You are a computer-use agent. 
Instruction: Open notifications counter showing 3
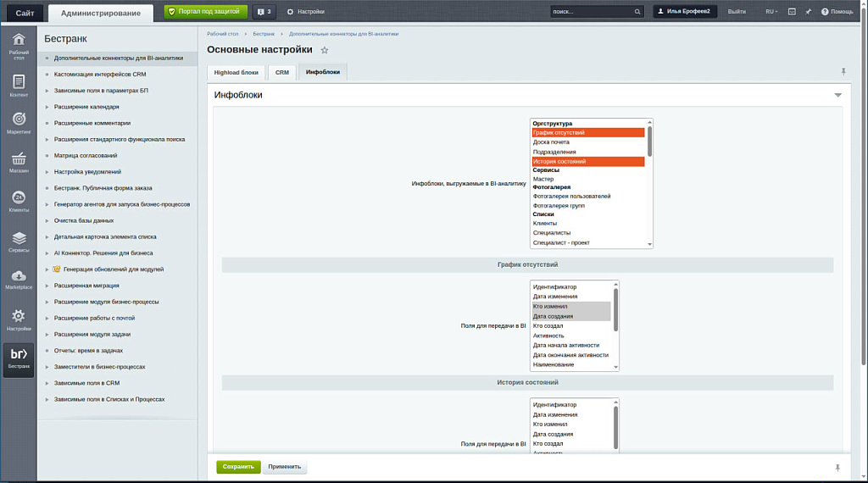(x=264, y=12)
